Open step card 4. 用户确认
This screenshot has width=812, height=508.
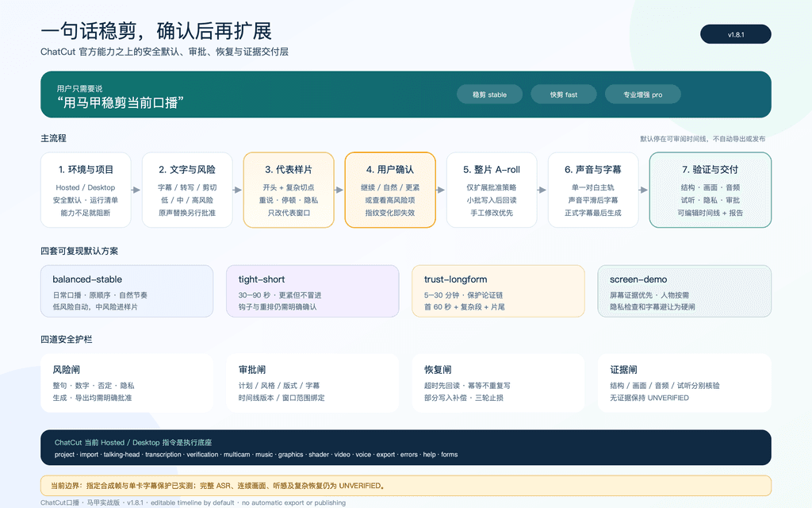390,190
